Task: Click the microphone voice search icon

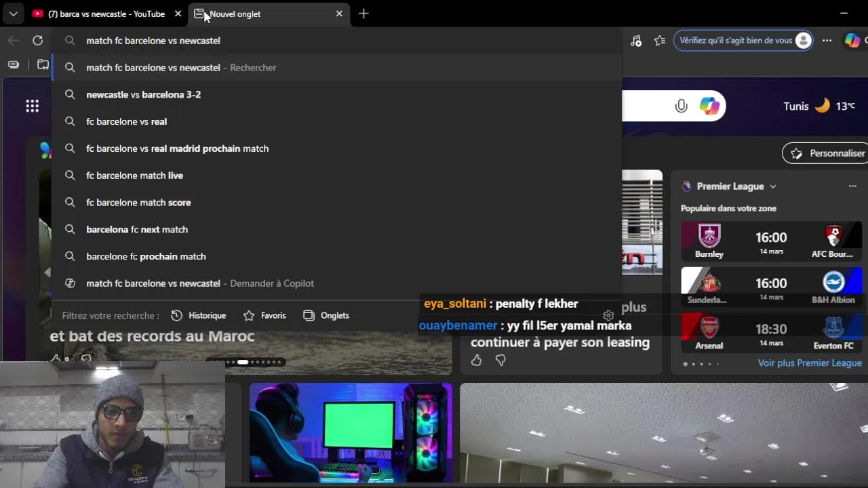Action: coord(681,106)
